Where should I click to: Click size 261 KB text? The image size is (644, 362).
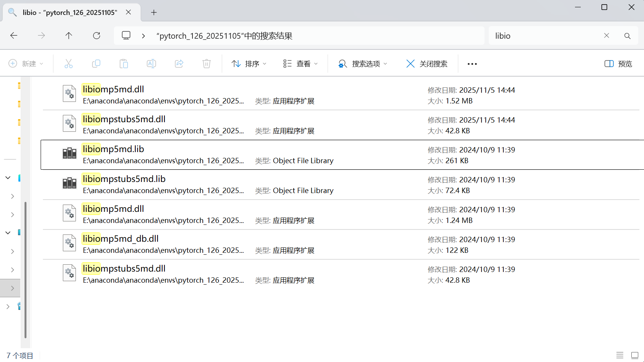pos(457,161)
